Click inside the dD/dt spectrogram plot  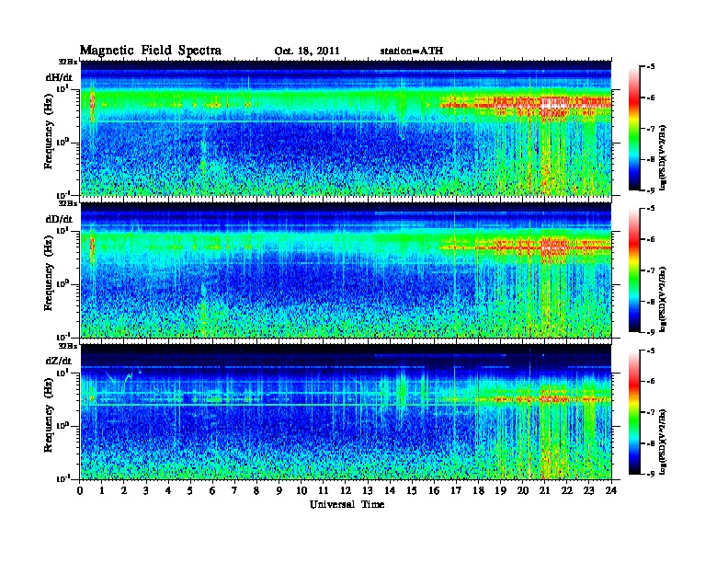click(346, 270)
